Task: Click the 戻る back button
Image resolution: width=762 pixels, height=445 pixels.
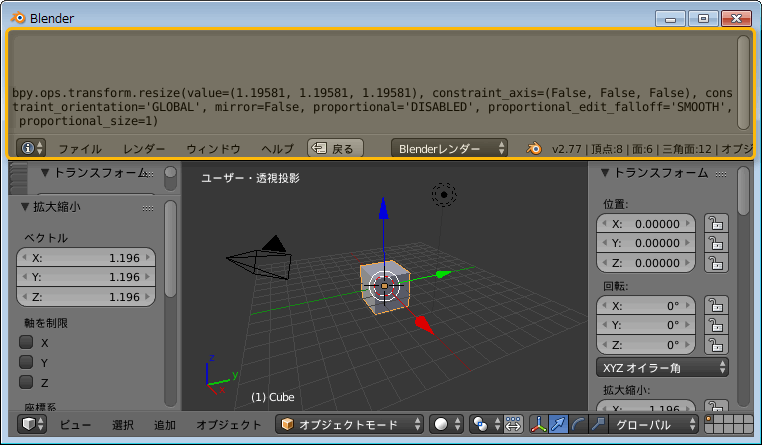Action: pyautogui.click(x=335, y=148)
